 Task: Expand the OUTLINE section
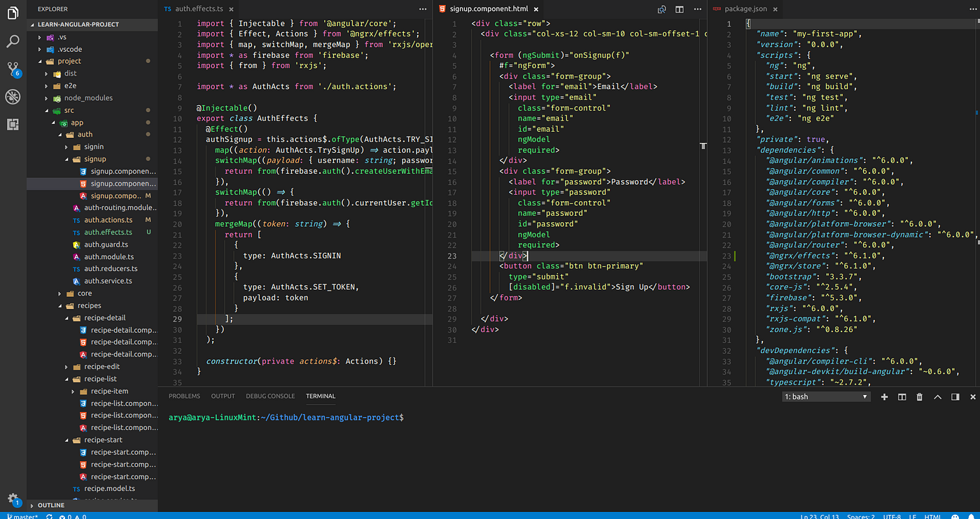(50, 505)
